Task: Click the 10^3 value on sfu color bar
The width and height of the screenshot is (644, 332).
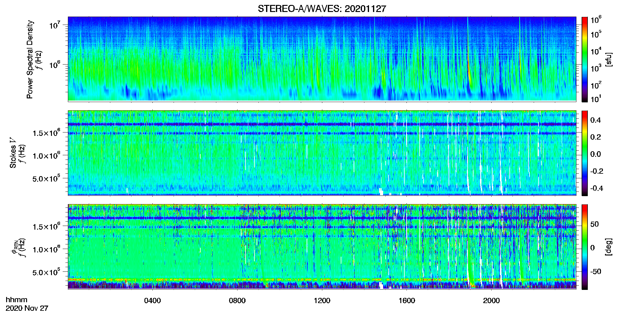Action: point(596,68)
